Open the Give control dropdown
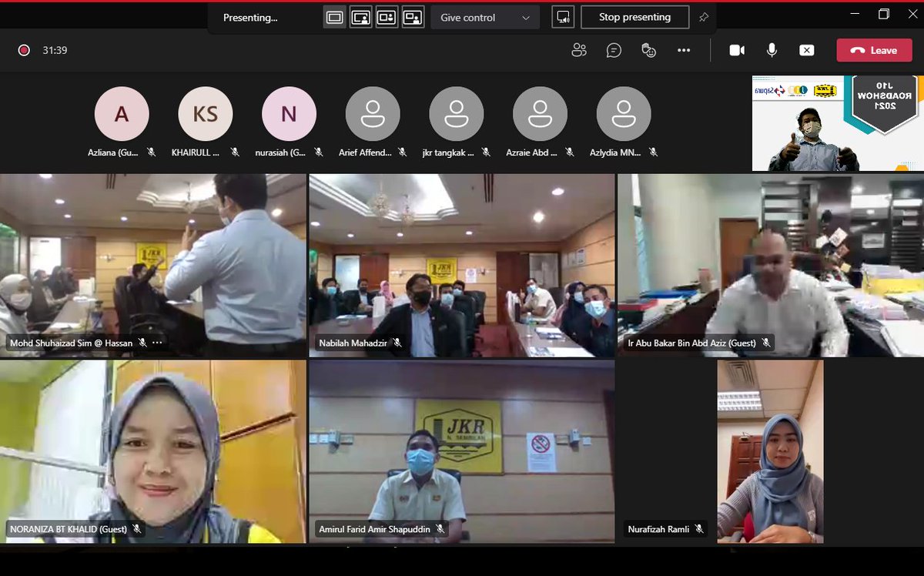This screenshot has height=576, width=924. click(484, 17)
